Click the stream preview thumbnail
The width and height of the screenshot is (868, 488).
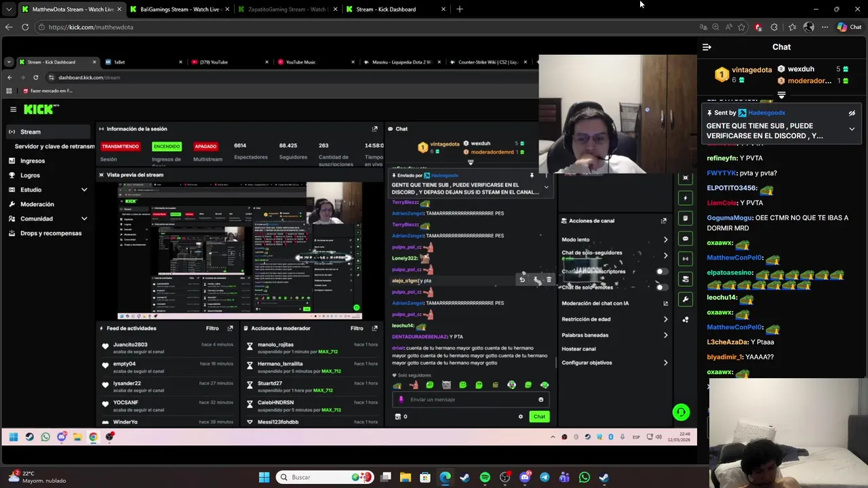click(240, 251)
